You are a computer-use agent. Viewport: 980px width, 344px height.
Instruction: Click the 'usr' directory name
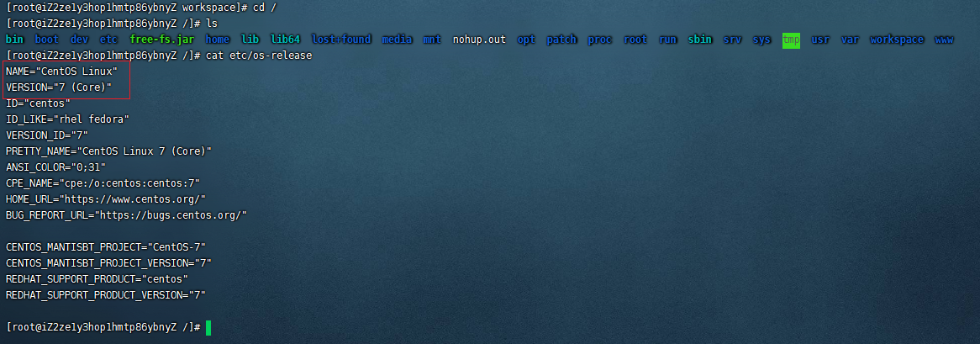click(820, 40)
